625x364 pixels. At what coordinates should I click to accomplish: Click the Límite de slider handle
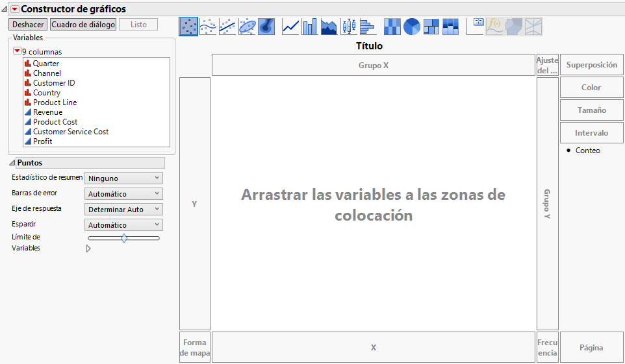click(x=124, y=238)
